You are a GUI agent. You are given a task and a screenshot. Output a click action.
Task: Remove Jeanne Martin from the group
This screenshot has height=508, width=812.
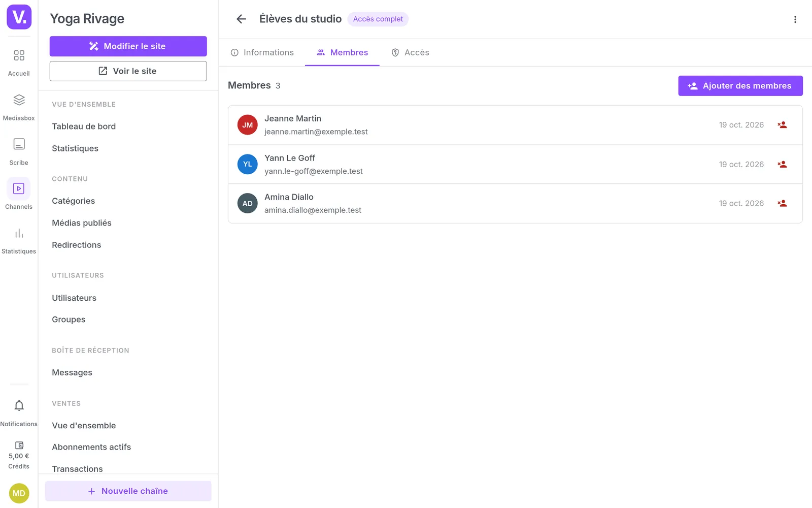[782, 125]
